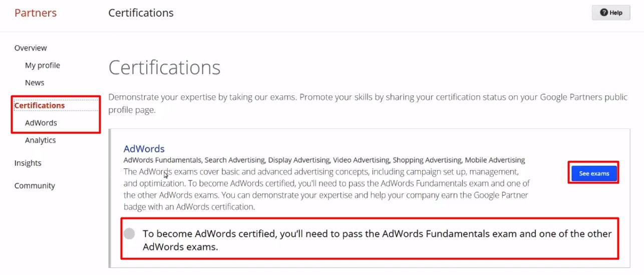The image size is (644, 275).
Task: Click the "The AdWords exams cover" description paragraph
Action: tap(326, 189)
